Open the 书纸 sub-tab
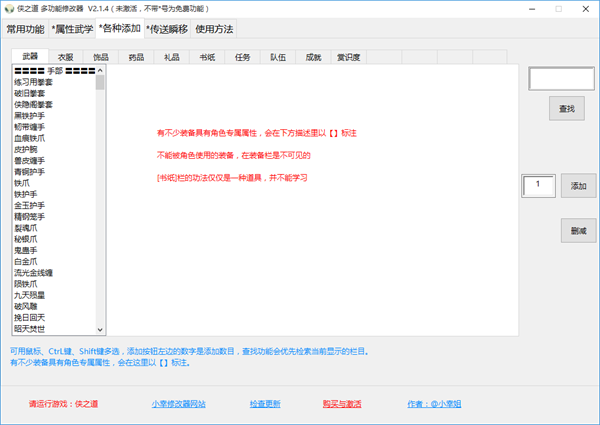Viewport: 600px width, 425px height. [x=207, y=57]
